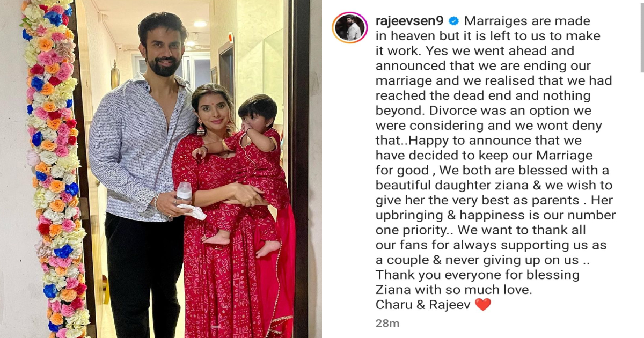
Task: Click the man's white patterned shirt
Action: 141,148
